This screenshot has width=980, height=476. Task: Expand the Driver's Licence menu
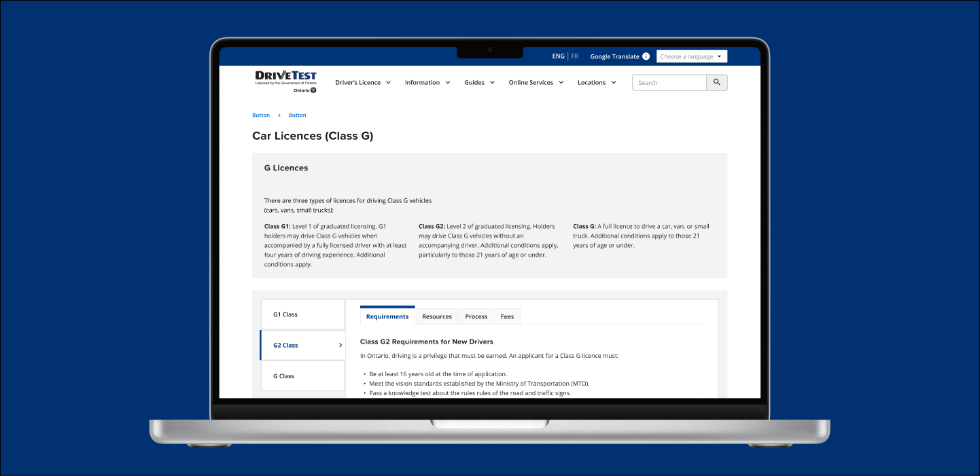(363, 83)
